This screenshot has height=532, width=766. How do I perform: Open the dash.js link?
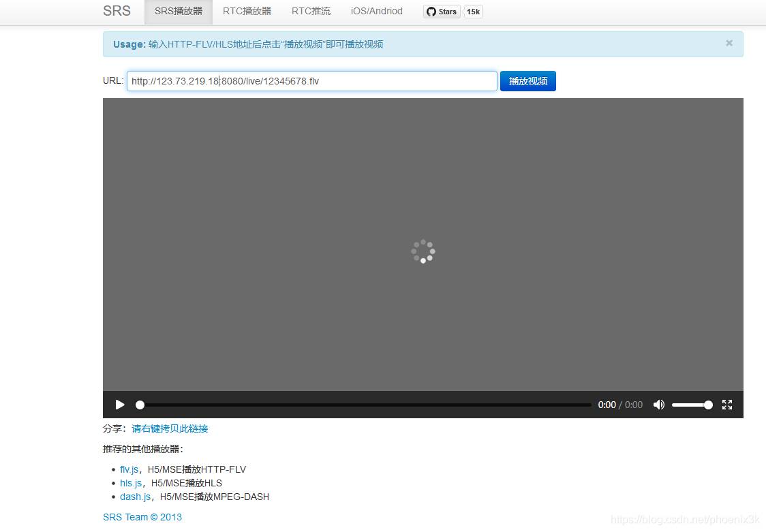pos(136,497)
